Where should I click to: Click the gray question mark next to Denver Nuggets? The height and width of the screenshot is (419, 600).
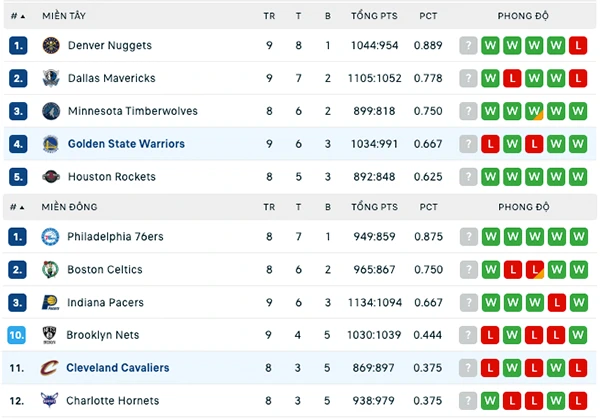coord(468,46)
